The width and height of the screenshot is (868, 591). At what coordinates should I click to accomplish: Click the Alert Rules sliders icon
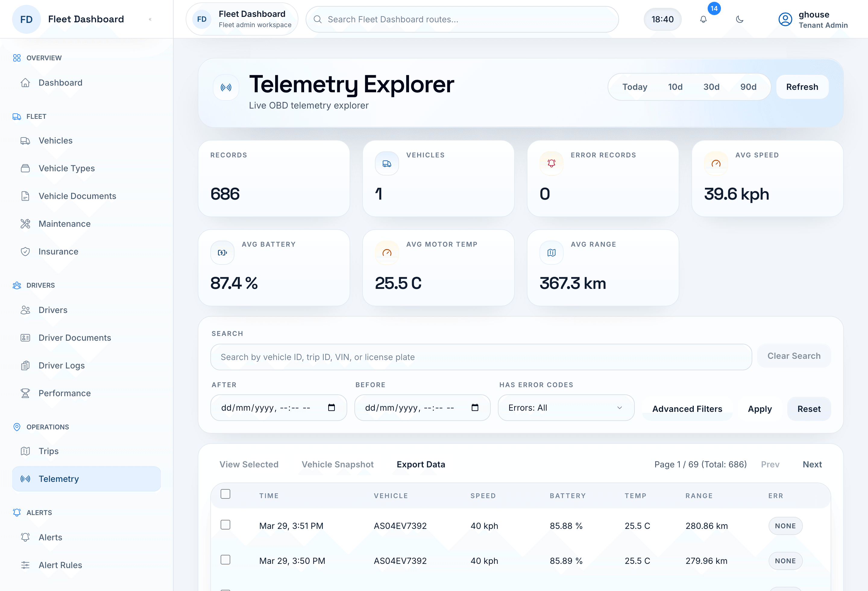pyautogui.click(x=25, y=565)
